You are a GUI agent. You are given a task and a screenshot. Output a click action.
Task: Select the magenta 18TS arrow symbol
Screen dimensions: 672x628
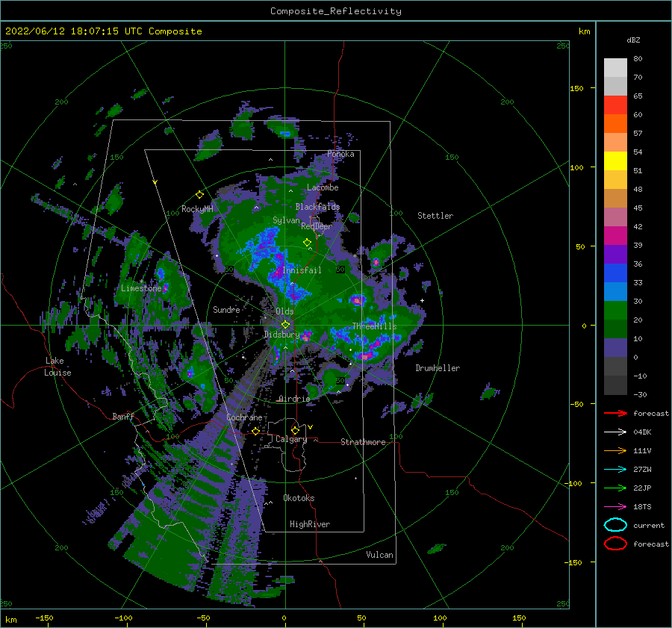coord(615,507)
